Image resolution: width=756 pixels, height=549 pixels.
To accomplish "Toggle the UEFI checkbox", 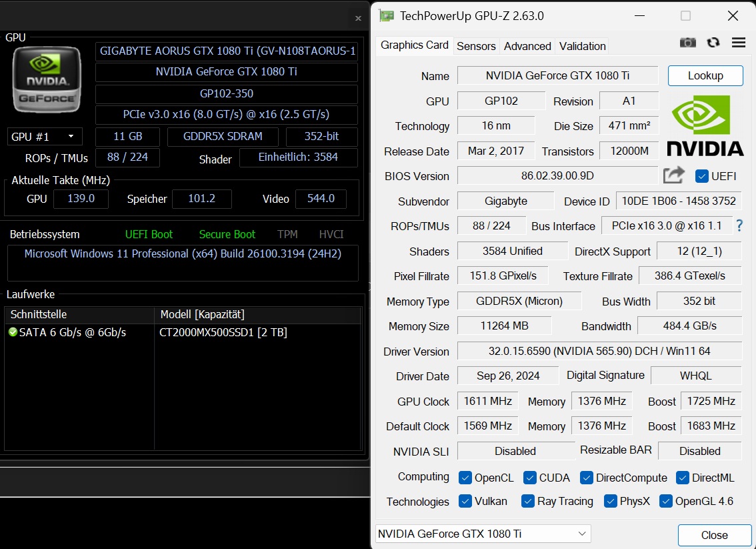I will point(701,176).
